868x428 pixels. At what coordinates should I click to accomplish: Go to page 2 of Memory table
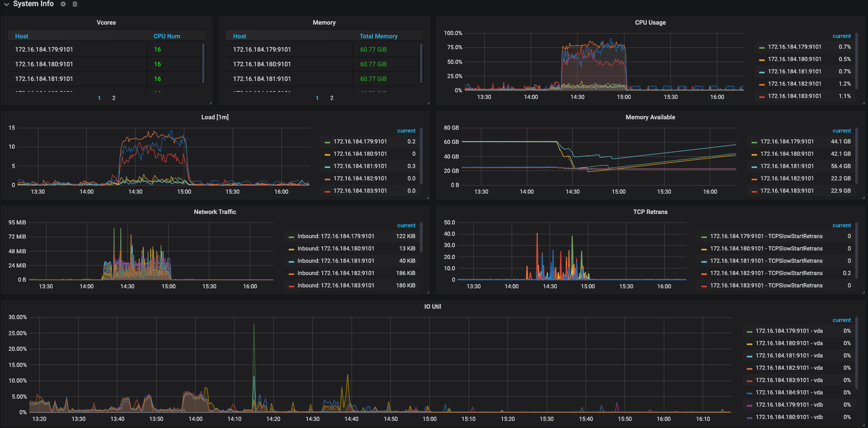pyautogui.click(x=332, y=98)
